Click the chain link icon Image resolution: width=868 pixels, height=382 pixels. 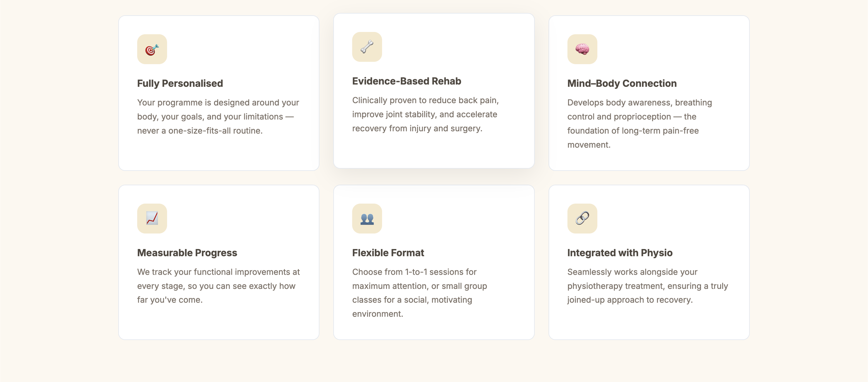click(x=582, y=218)
